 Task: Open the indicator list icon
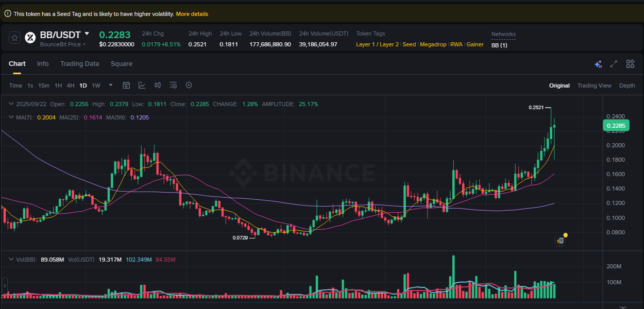click(x=173, y=85)
